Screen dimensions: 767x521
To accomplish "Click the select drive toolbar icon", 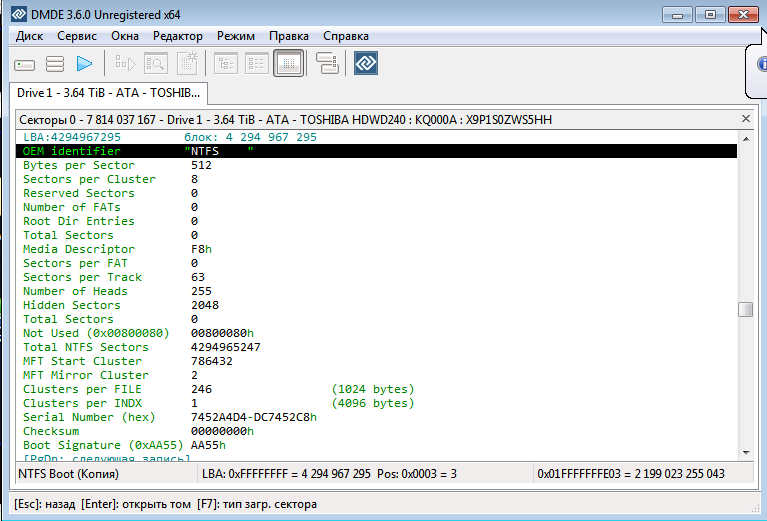I will tap(25, 64).
